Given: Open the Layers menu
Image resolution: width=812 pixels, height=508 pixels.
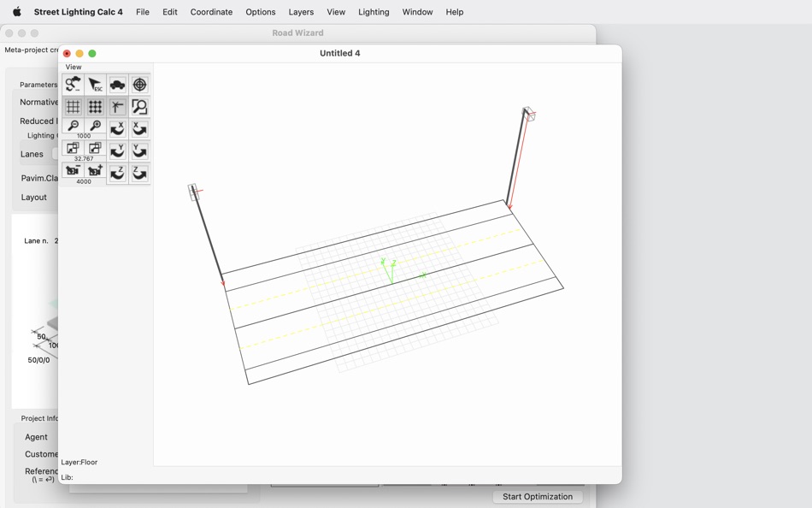Looking at the screenshot, I should click(x=301, y=12).
